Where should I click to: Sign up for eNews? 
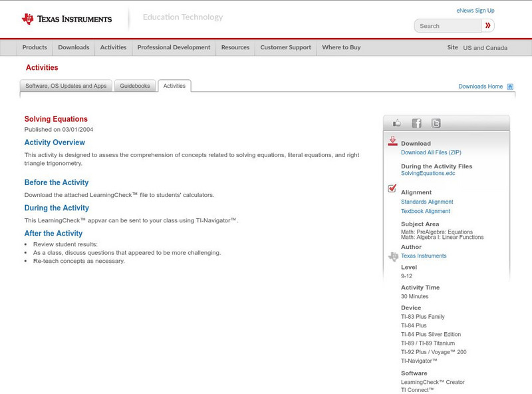point(475,10)
